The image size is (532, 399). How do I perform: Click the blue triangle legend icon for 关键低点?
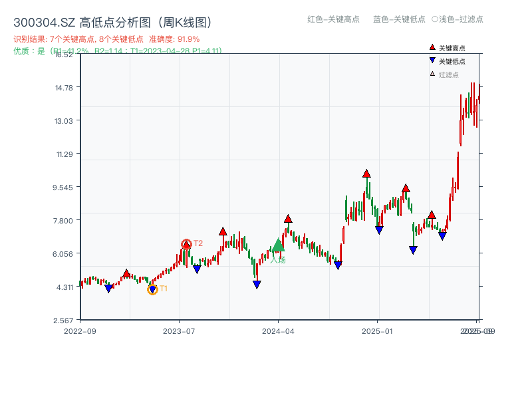(432, 61)
